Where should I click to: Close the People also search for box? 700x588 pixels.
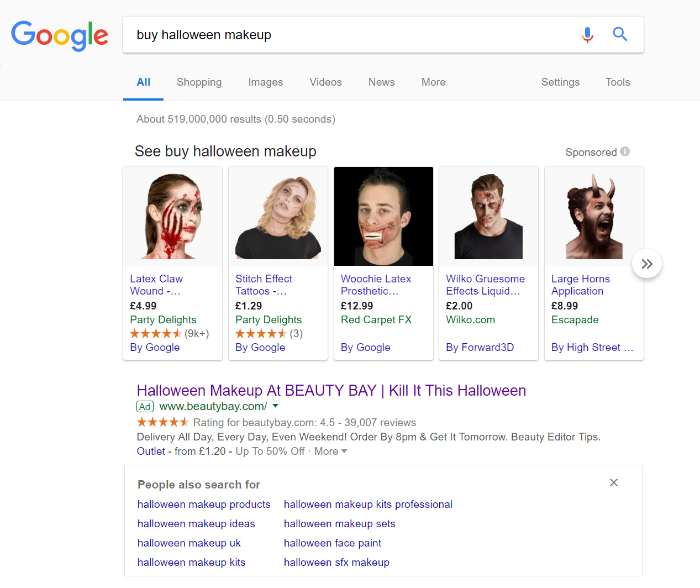click(613, 482)
